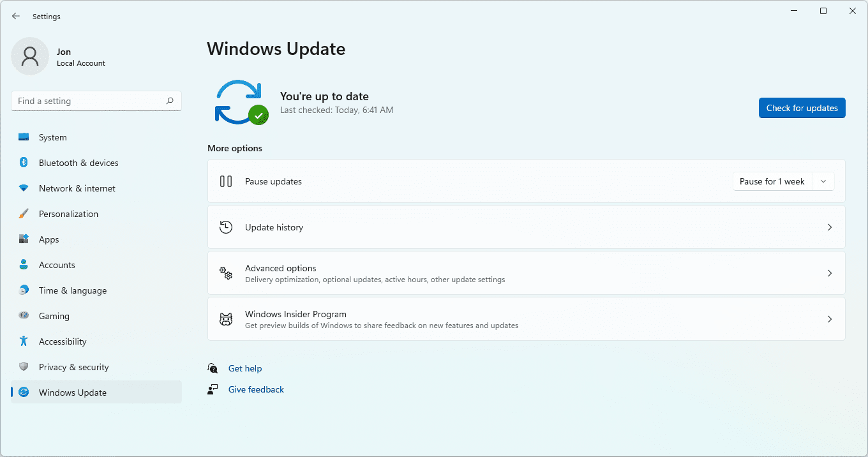The image size is (868, 457).
Task: Click the Give feedback link
Action: click(256, 389)
